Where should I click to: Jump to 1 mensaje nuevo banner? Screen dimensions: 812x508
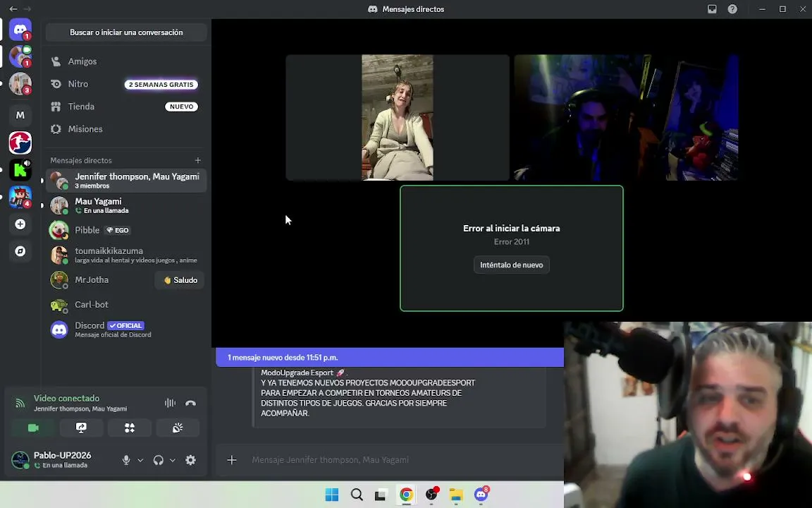click(x=389, y=357)
